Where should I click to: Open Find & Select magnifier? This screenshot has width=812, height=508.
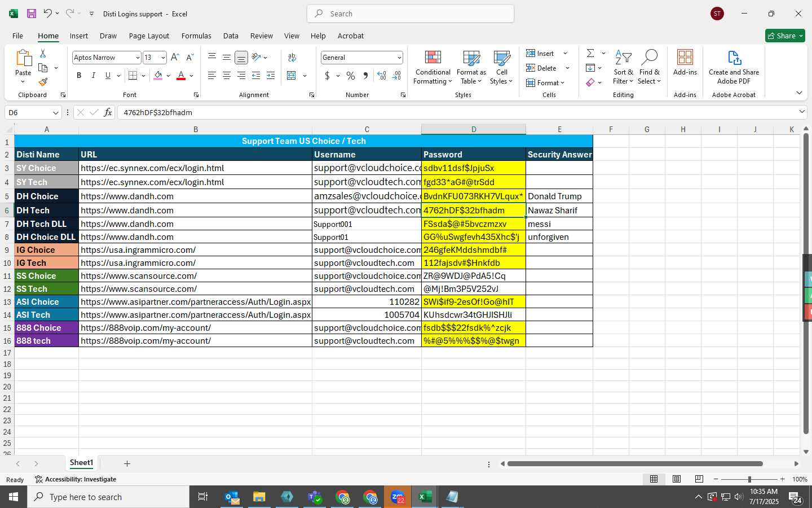tap(649, 68)
